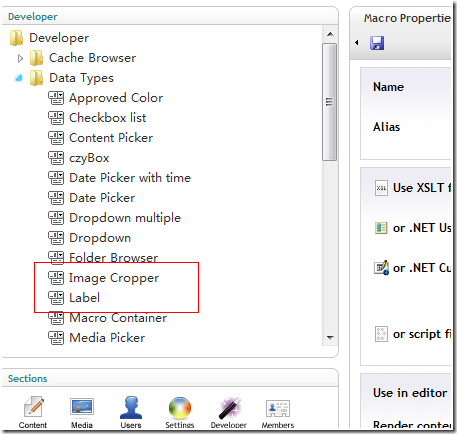Click the Date Picker data type icon
The height and width of the screenshot is (434, 457).
56,198
